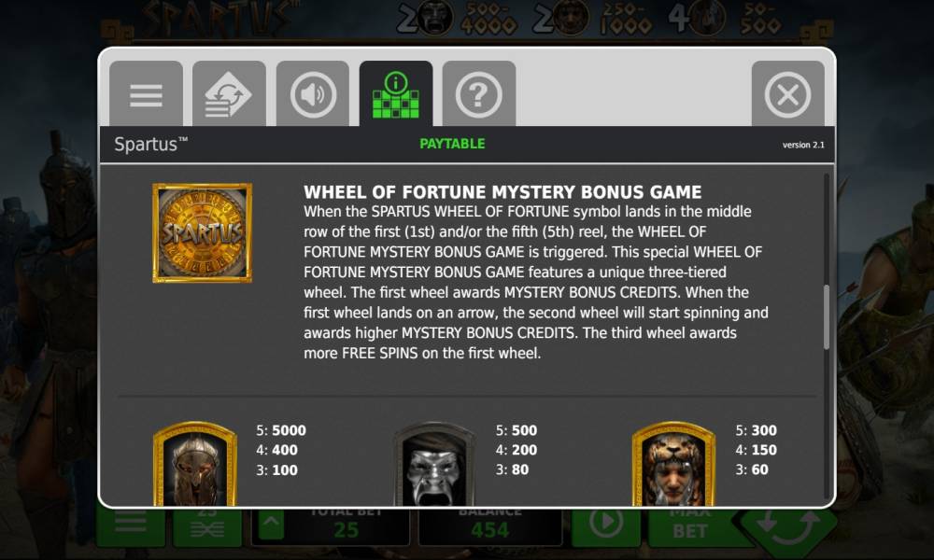Image resolution: width=934 pixels, height=560 pixels.
Task: Open the help question mark tab
Action: (479, 94)
